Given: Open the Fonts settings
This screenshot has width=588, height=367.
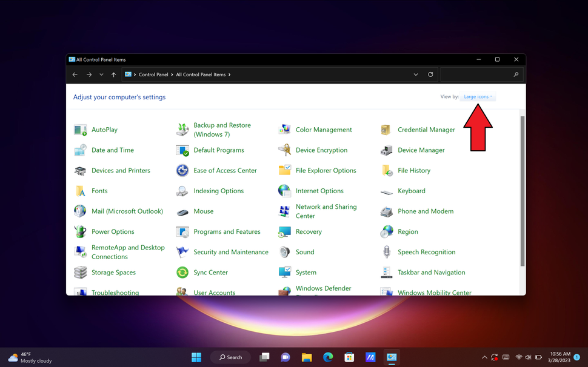Looking at the screenshot, I should pos(99,191).
